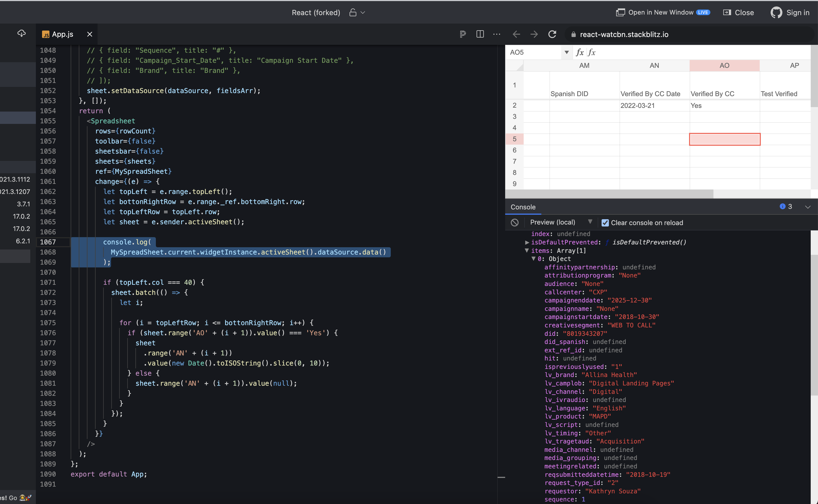Toggle the split editor layout icon
Screen dimensions: 818x504
coord(480,34)
